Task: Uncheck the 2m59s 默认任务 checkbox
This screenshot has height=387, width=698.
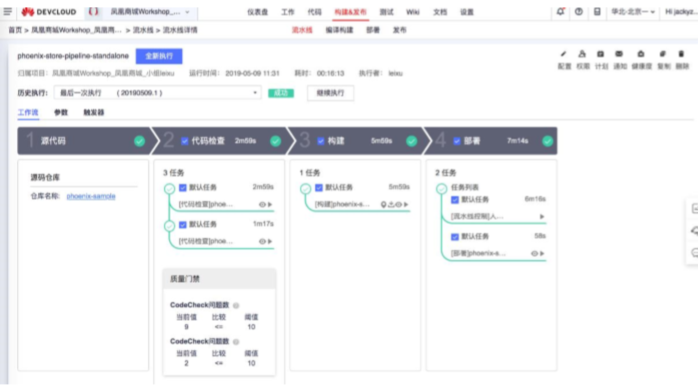Action: [x=183, y=187]
